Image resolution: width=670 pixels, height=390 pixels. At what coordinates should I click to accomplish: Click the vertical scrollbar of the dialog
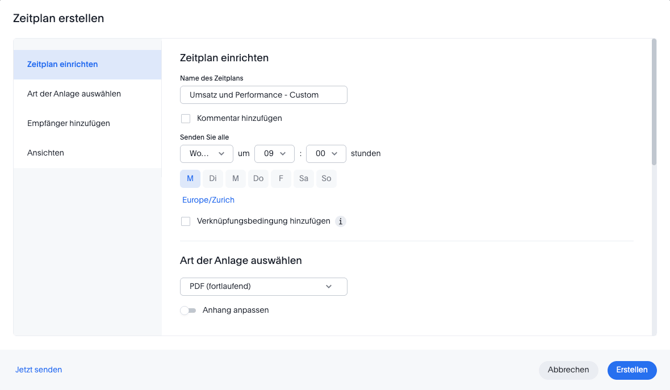click(x=654, y=103)
